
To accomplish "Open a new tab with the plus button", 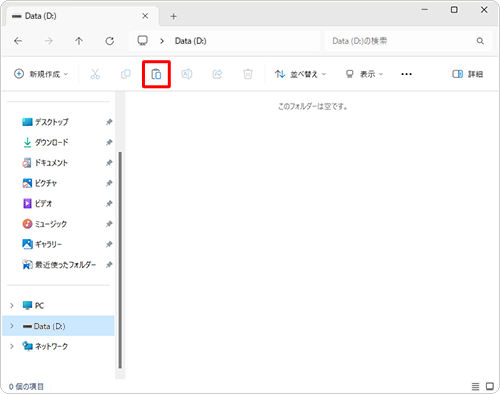I will click(x=173, y=16).
